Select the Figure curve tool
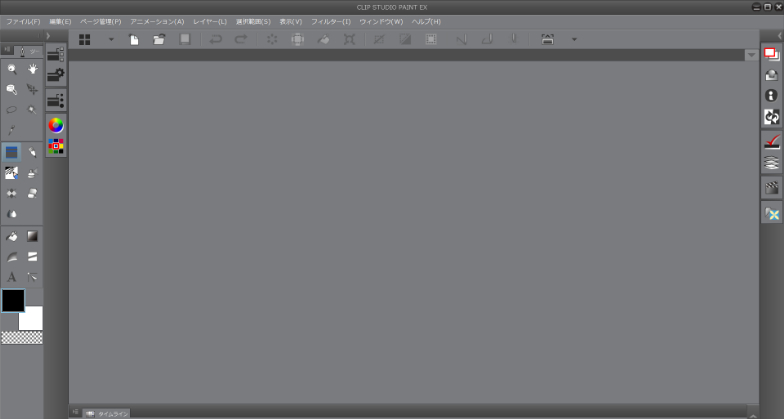Viewport: 784px width, 419px height. click(x=12, y=256)
